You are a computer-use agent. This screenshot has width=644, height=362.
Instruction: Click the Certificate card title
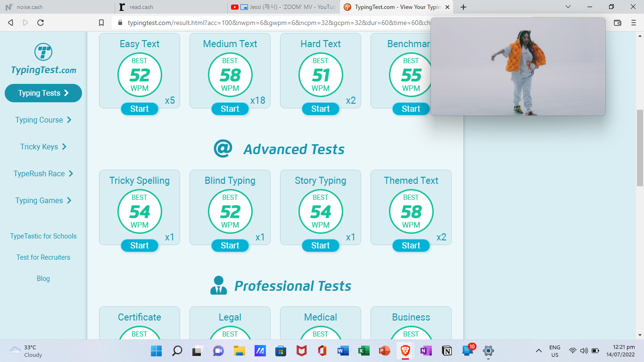pos(140,317)
